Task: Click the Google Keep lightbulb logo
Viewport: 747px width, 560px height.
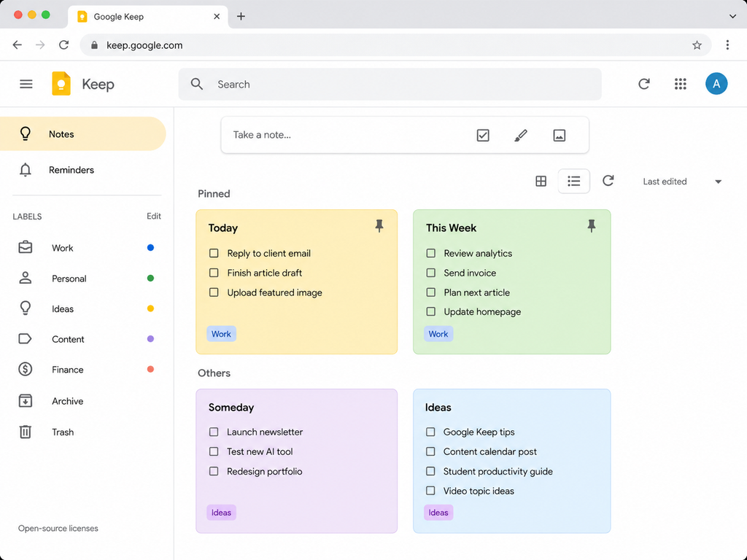Action: coord(61,84)
